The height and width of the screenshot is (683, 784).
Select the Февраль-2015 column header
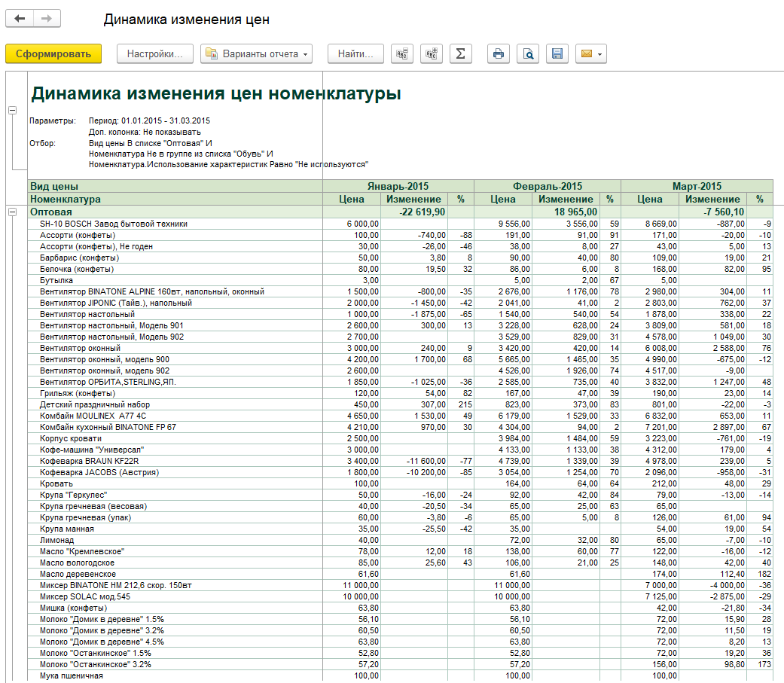pos(548,186)
